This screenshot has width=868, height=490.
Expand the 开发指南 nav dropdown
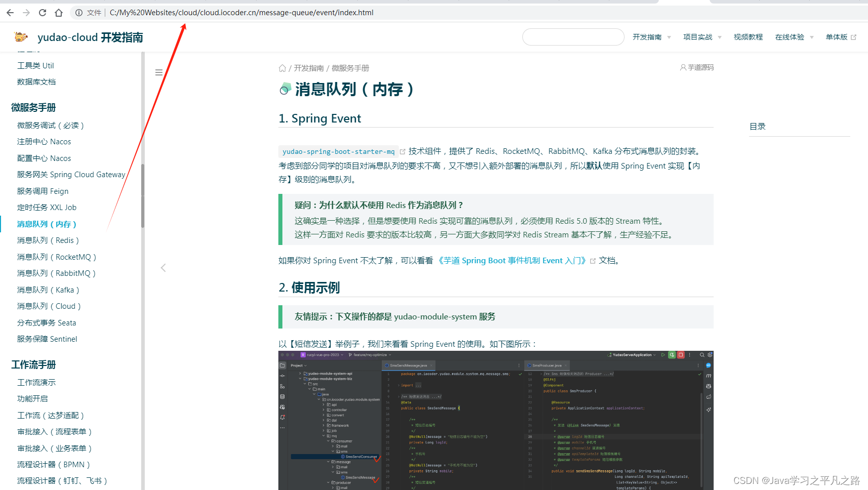651,37
